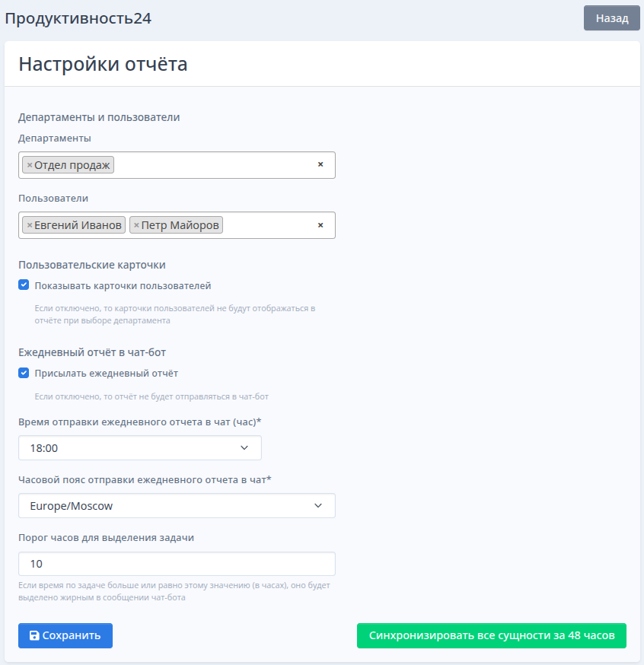
Task: Expand the 18:00 time dropdown chevron
Action: pyautogui.click(x=244, y=448)
